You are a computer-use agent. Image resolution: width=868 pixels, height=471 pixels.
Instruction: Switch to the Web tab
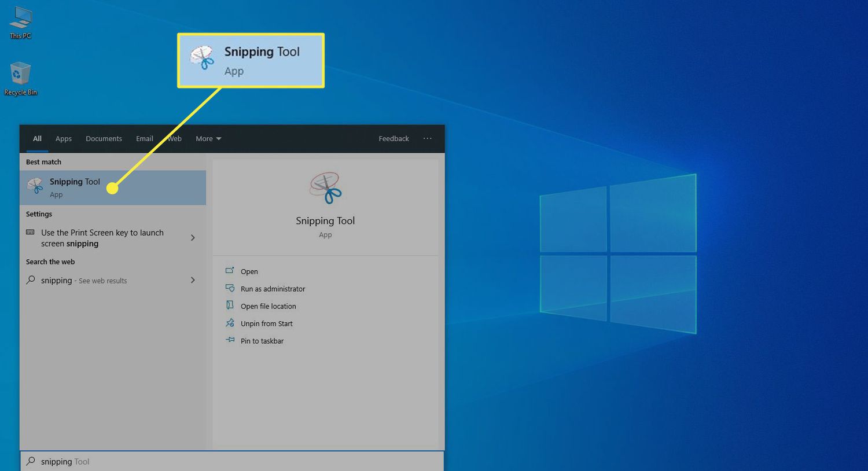coord(175,139)
